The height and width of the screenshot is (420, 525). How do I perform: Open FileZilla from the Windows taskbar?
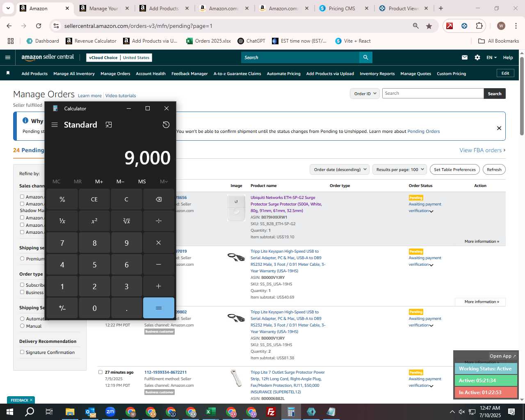tap(271, 412)
